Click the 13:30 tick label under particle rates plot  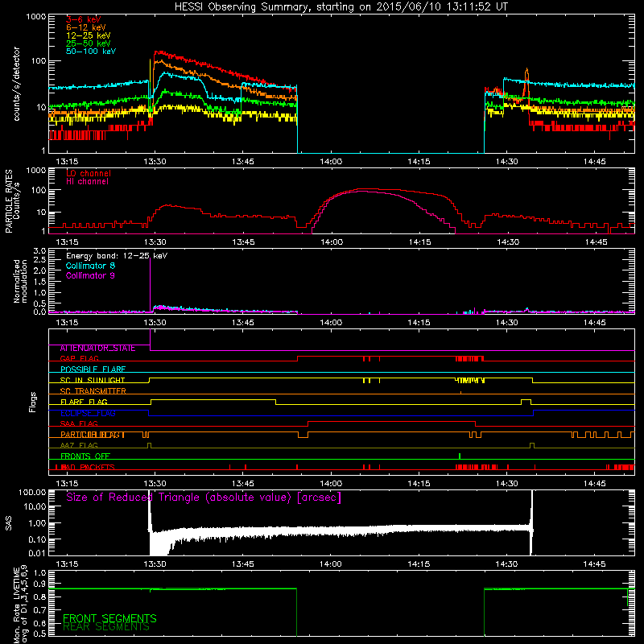coord(155,242)
